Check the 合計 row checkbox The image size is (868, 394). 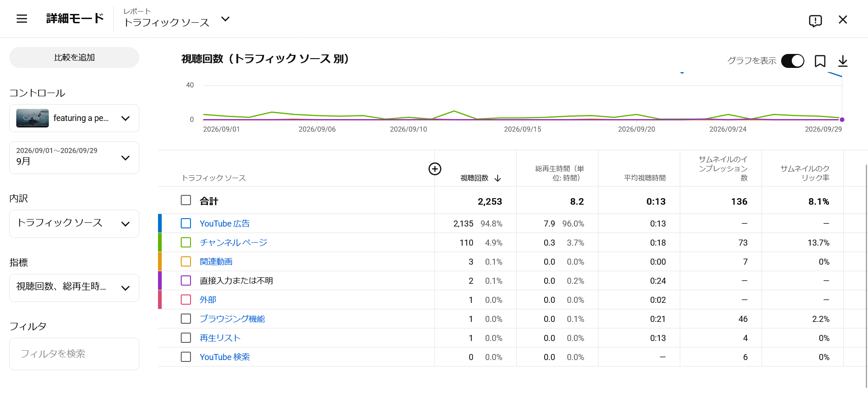tap(186, 200)
